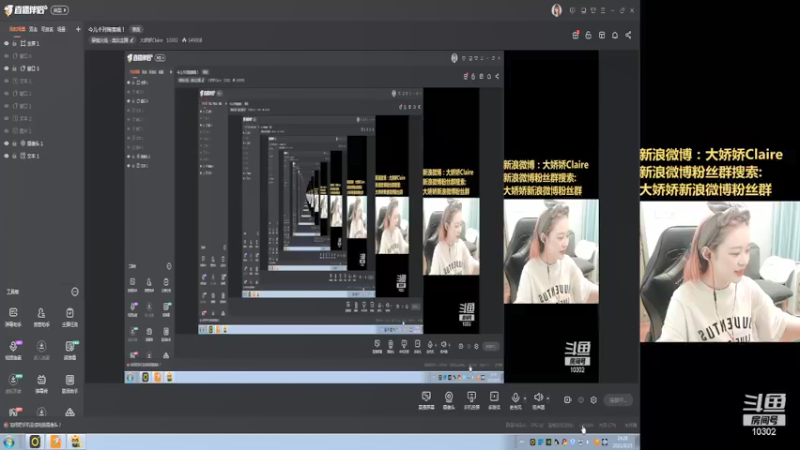
Task: Open the 房管助手 room manager tool
Action: click(41, 316)
